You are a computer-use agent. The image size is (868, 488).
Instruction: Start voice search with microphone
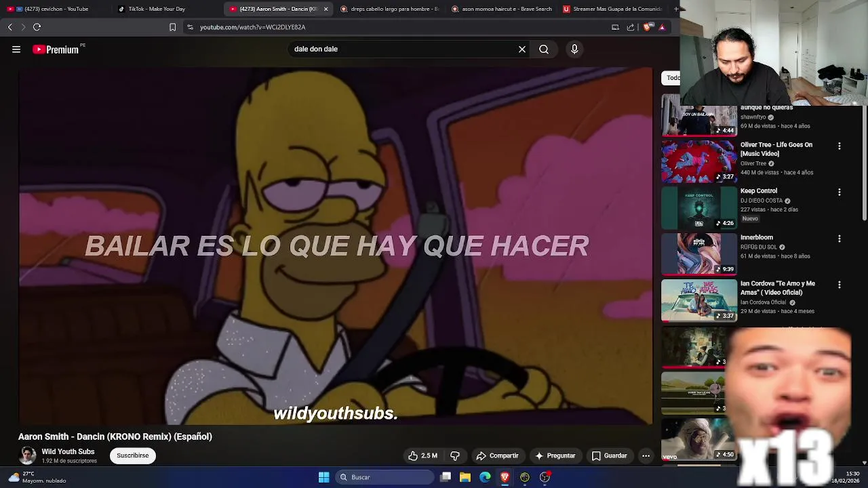click(x=574, y=49)
